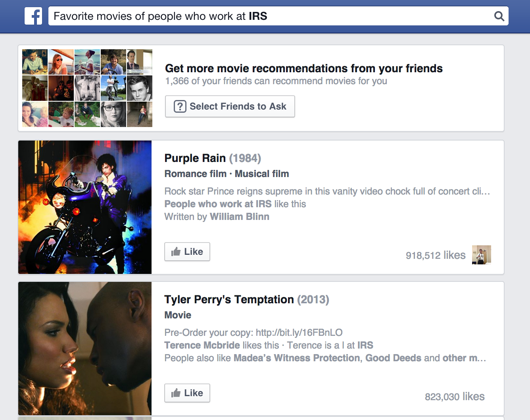
Task: Click the Facebook logo icon
Action: (33, 16)
